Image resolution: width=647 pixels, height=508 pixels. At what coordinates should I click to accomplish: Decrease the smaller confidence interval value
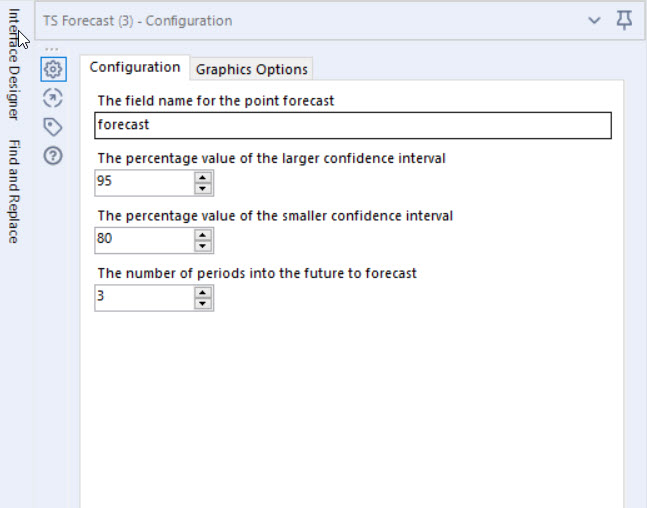(203, 246)
